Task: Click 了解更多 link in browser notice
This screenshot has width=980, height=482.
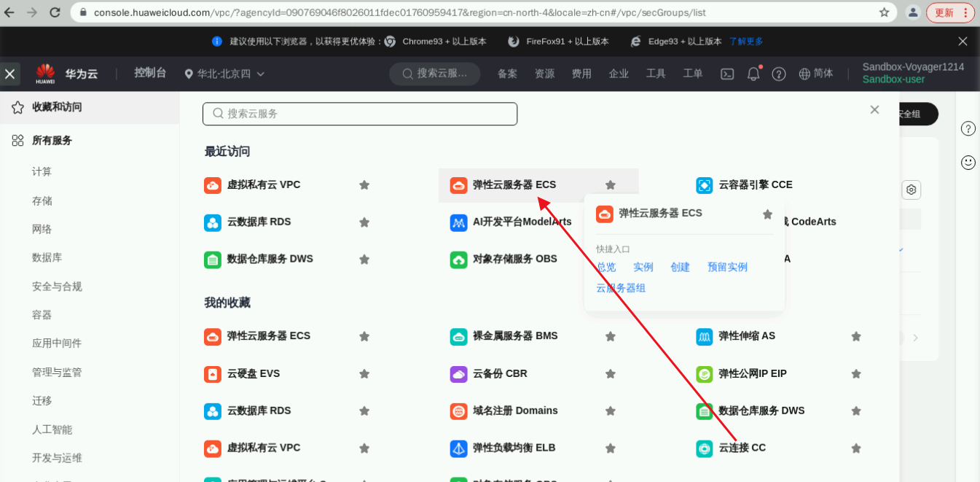Action: [746, 42]
